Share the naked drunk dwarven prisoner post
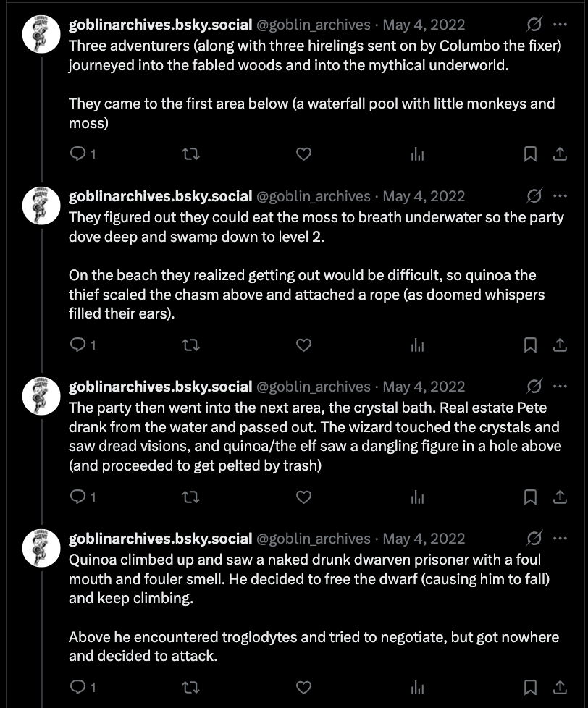This screenshot has width=588, height=708. [x=560, y=688]
